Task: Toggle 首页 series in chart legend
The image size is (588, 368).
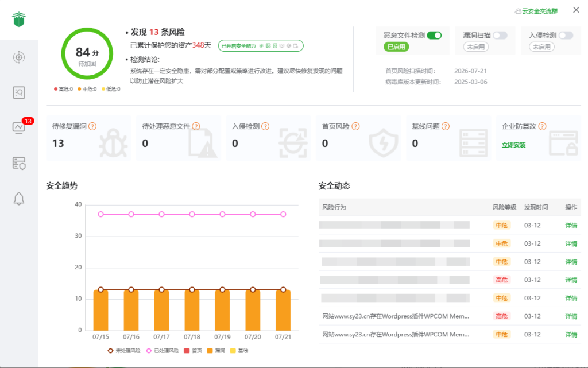Action: pos(193,351)
